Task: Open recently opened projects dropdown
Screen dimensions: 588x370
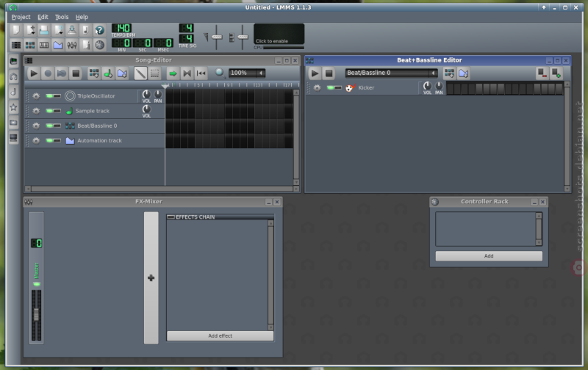Action: pyautogui.click(x=58, y=30)
